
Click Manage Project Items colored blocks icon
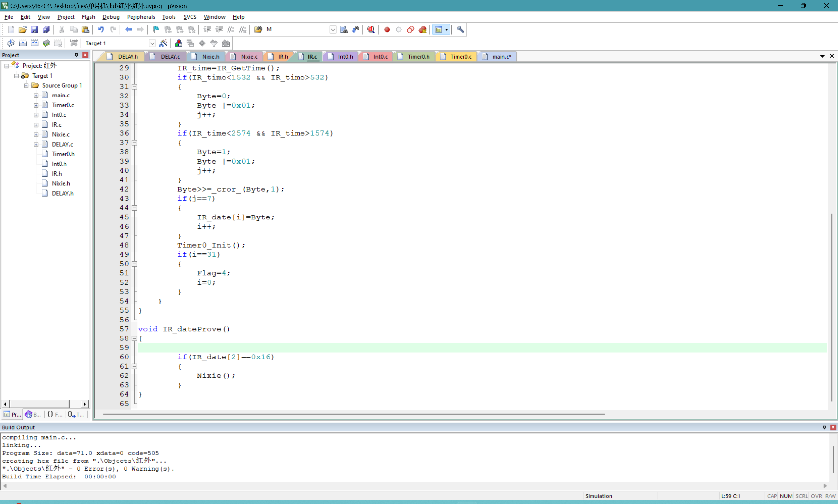pyautogui.click(x=178, y=43)
